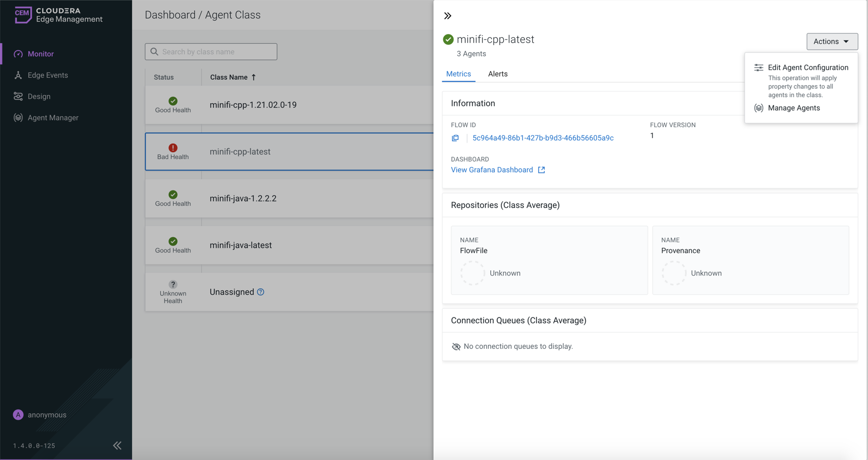
Task: Open the Flow ID hyperlink
Action: pos(543,138)
